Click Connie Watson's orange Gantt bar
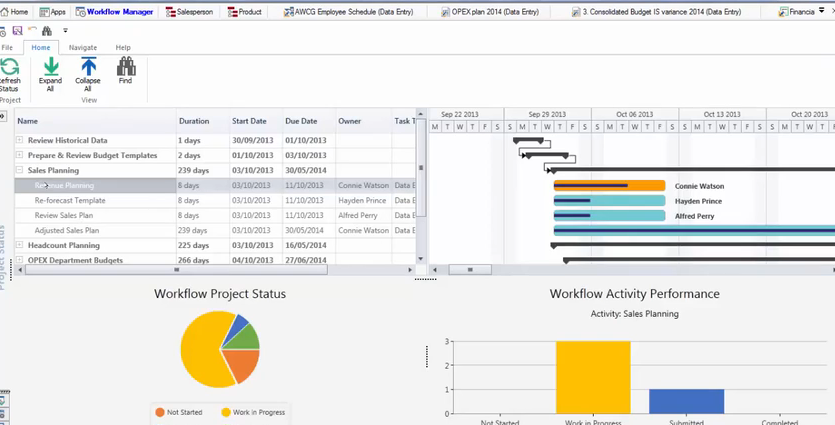The height and width of the screenshot is (425, 835). point(609,185)
